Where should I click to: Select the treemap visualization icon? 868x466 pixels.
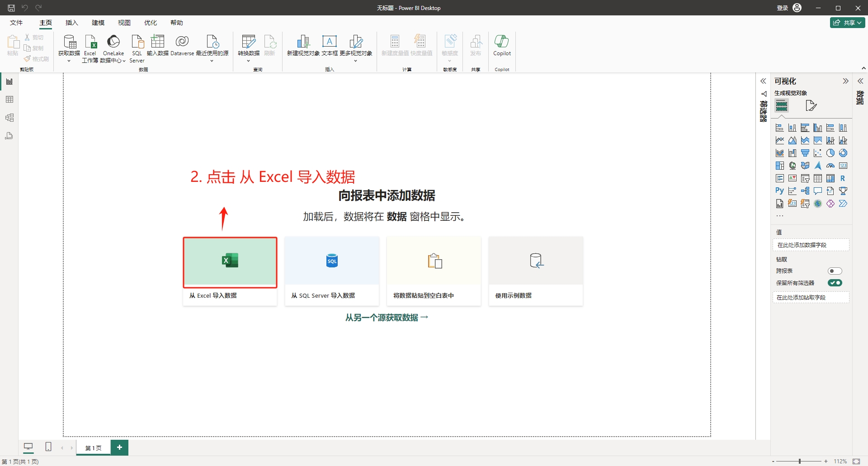click(780, 166)
